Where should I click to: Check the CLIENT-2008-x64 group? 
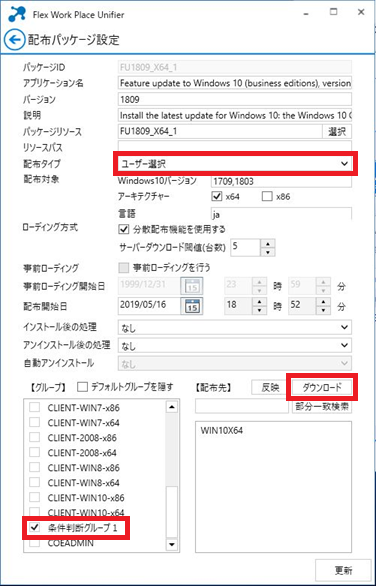coord(34,453)
